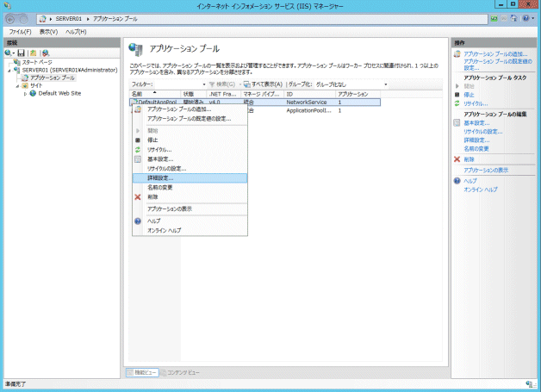Expand the Default Web Site node
Viewport: 541px width, 392px height.
25,94
